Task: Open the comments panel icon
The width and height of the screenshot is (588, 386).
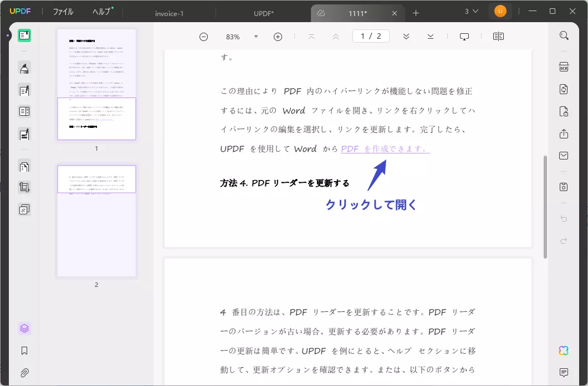Action: click(564, 373)
